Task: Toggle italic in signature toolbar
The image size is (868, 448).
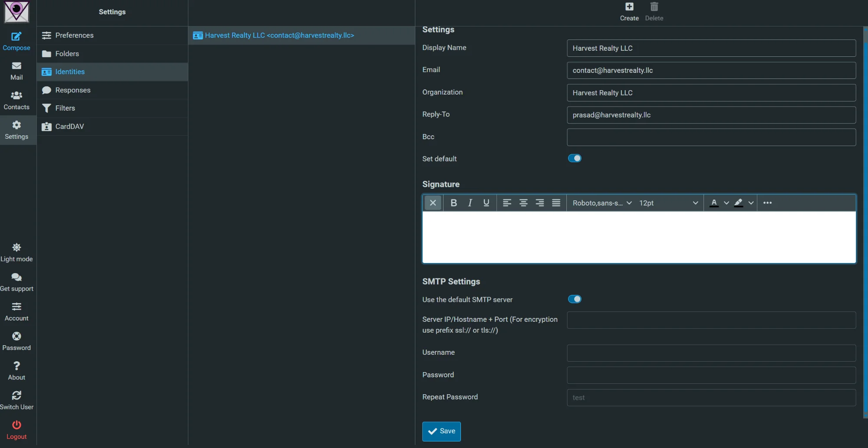Action: pos(470,203)
